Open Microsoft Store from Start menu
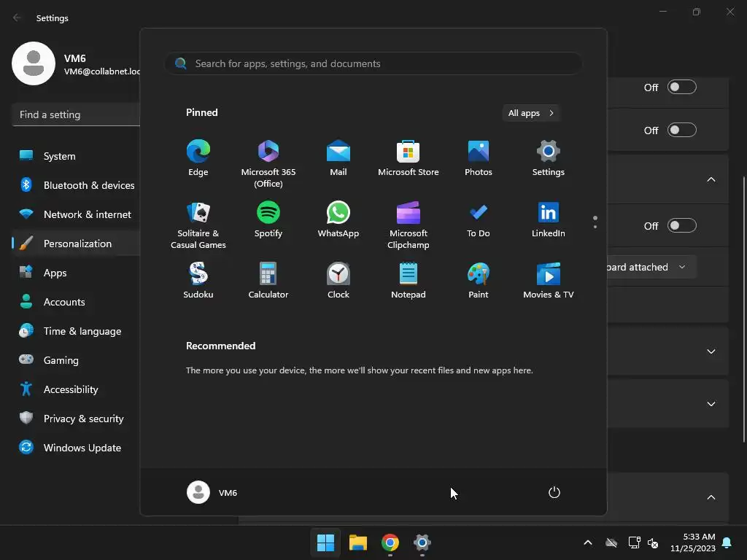Viewport: 747px width, 560px height. click(409, 158)
